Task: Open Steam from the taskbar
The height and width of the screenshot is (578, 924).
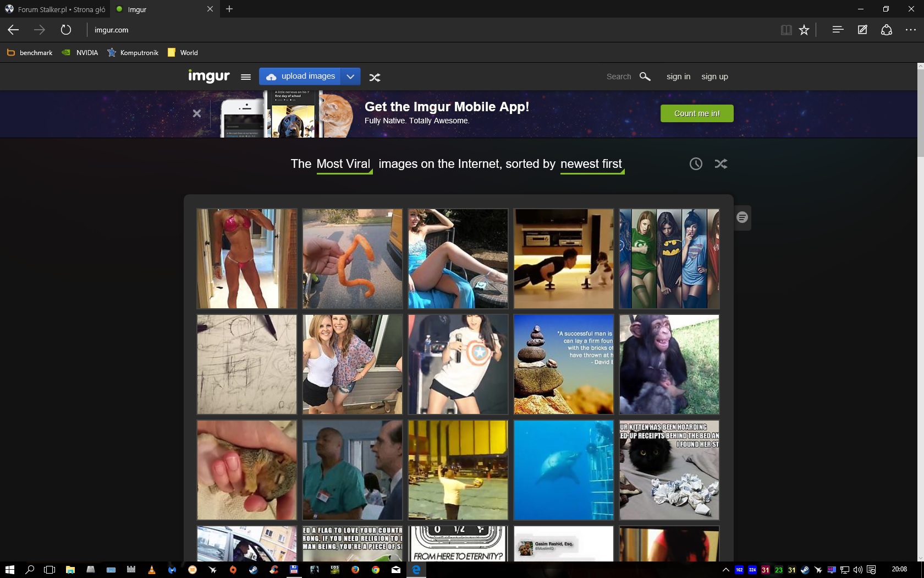Action: (x=253, y=570)
